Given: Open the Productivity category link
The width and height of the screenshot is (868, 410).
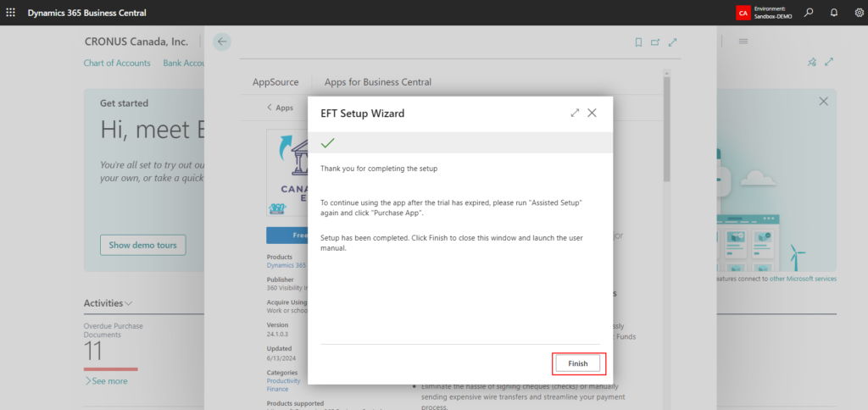Looking at the screenshot, I should click(x=283, y=380).
